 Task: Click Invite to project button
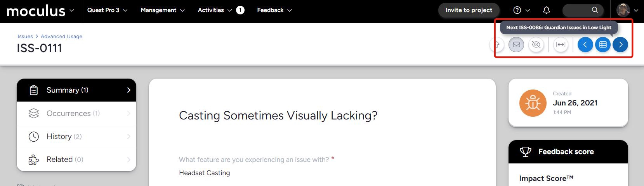(469, 10)
